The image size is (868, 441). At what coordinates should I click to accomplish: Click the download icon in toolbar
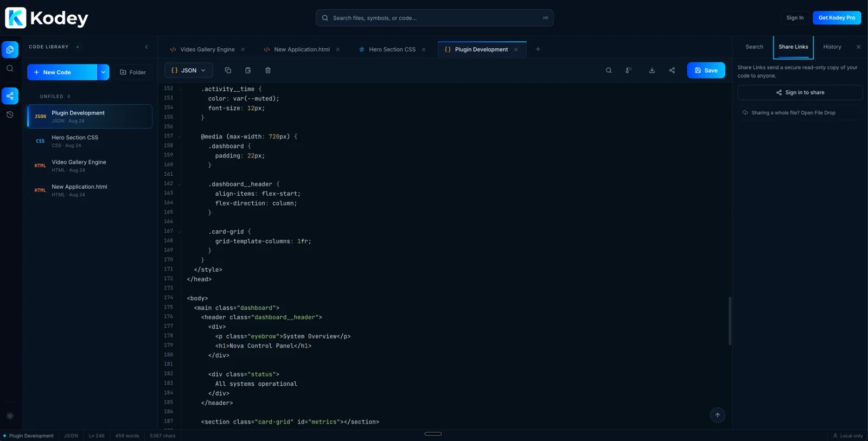(x=652, y=71)
